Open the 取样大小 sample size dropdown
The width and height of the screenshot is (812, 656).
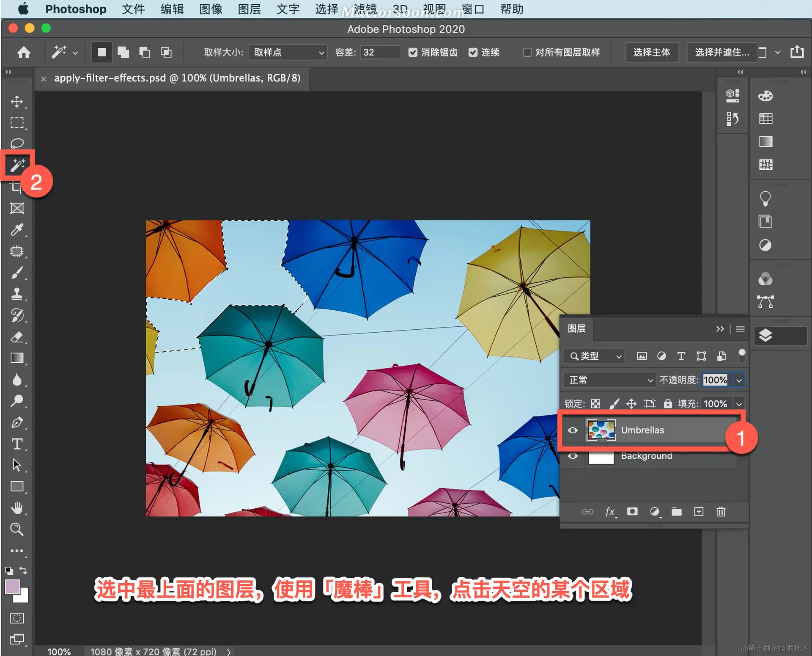[288, 52]
